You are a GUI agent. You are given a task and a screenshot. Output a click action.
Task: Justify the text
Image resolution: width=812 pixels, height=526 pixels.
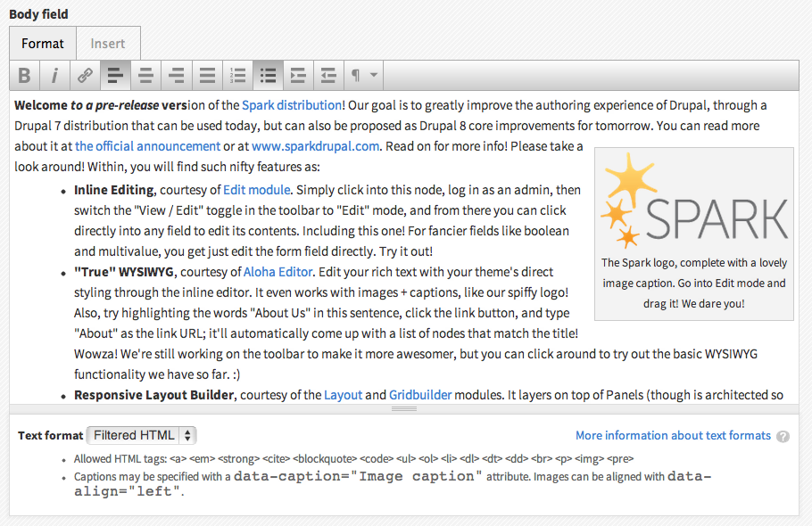click(x=207, y=76)
